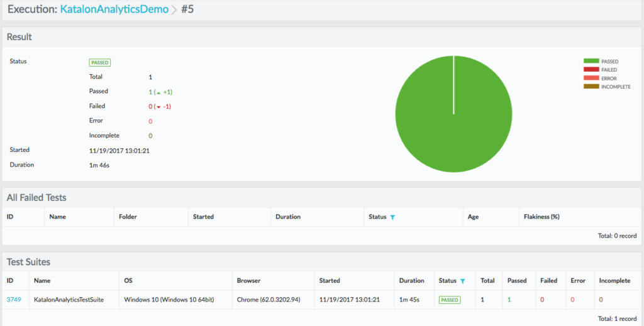Toggle FAILED red legend swatch
Image resolution: width=644 pixels, height=326 pixels.
pos(591,70)
